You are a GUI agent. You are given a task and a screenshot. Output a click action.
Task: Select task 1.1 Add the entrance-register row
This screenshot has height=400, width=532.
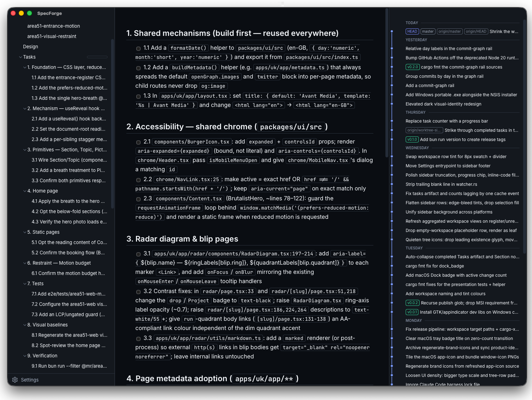[68, 77]
